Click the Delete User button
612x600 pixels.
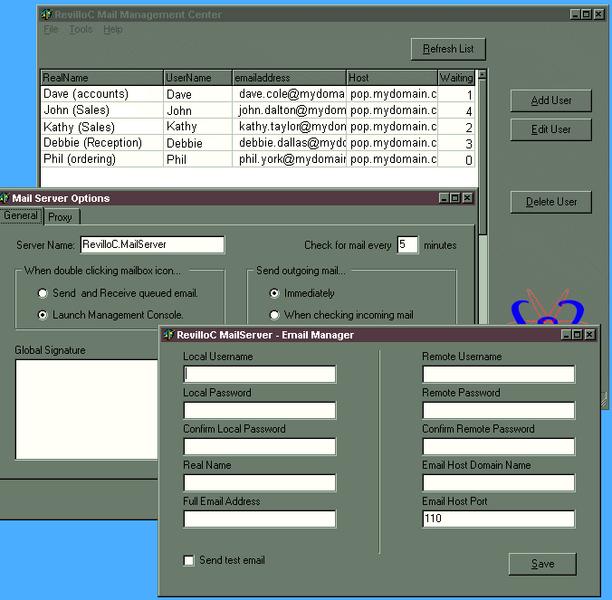(x=551, y=202)
